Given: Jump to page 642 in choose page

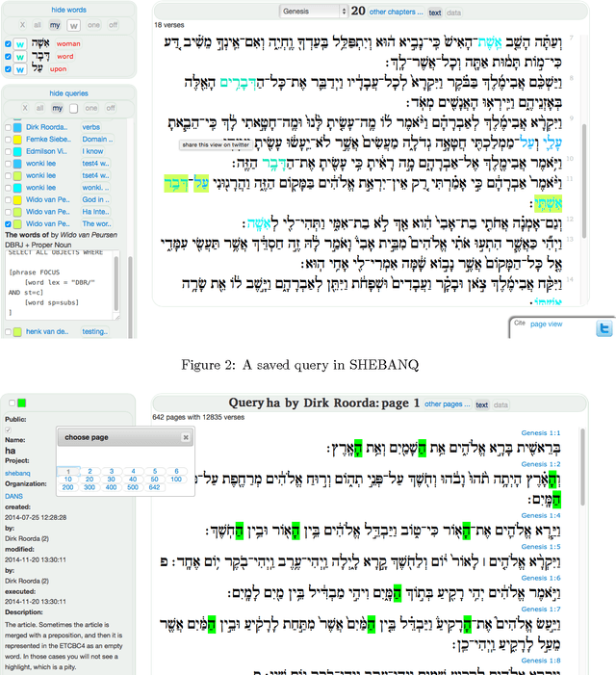Looking at the screenshot, I should pyautogui.click(x=154, y=487).
